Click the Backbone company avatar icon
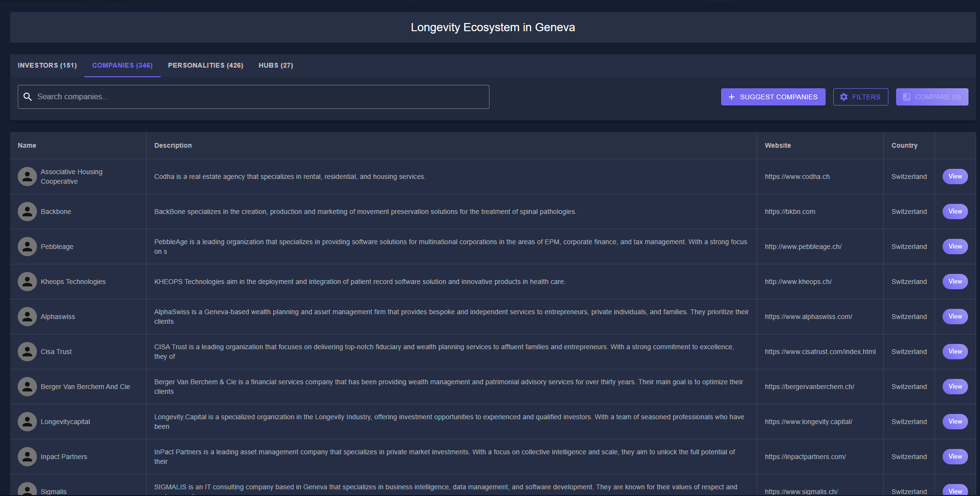 27,212
